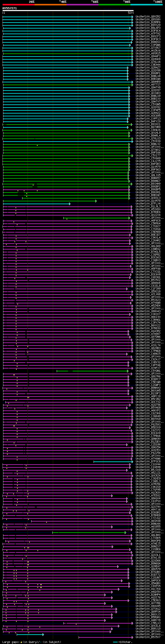Click the =100char. scale label
This screenshot has width=165, height=644.
coord(125,642)
